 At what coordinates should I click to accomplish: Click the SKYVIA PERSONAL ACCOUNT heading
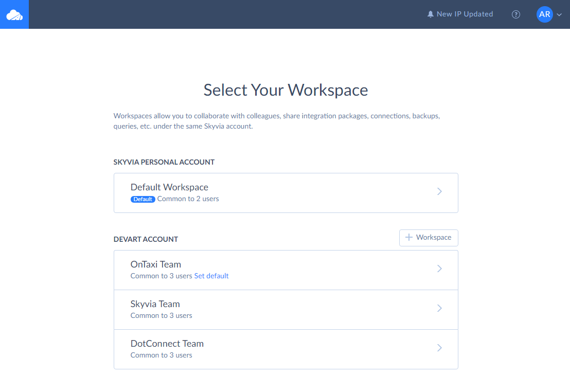coord(164,162)
